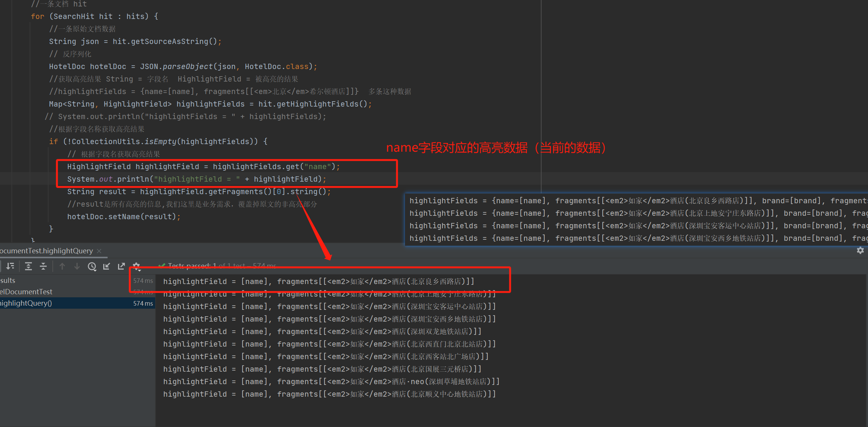Go to next failed test arrow
The width and height of the screenshot is (868, 427).
coord(77,266)
